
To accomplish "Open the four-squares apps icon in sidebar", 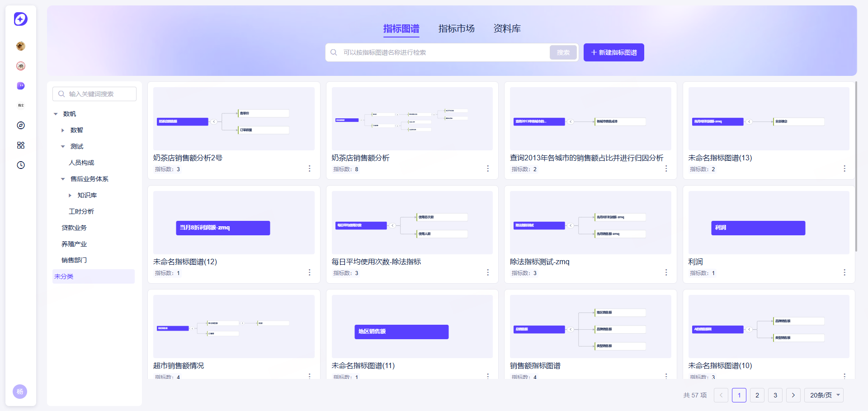I will coord(21,145).
